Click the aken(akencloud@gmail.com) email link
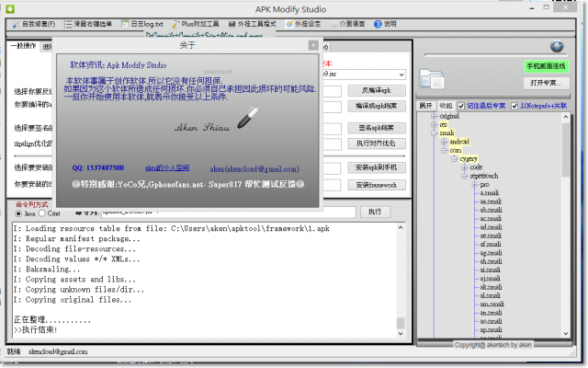 (254, 169)
